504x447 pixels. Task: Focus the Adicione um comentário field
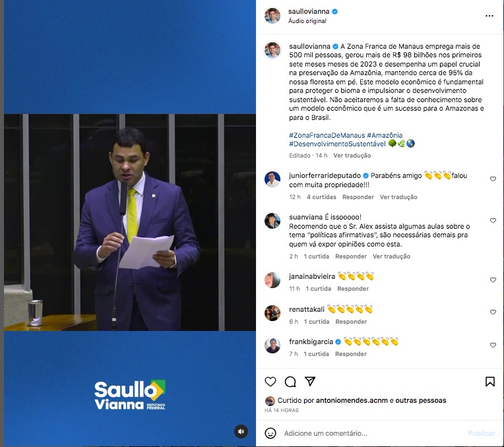click(x=373, y=433)
